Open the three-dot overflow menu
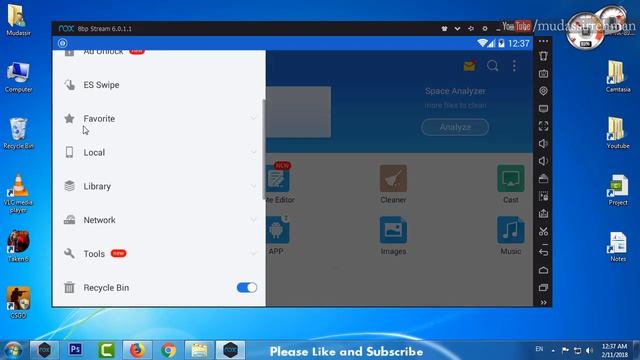 [514, 66]
